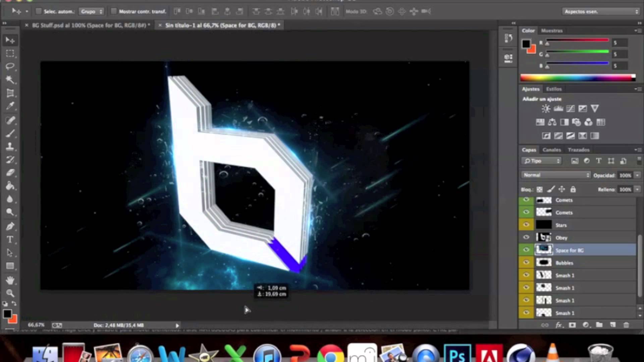Open the Grupo dropdown

tap(91, 11)
